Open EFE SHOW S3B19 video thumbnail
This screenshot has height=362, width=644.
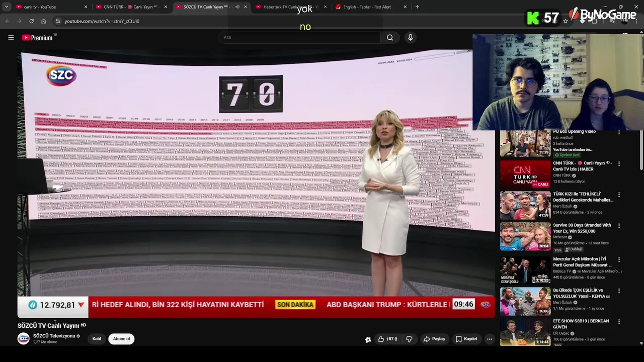(525, 332)
